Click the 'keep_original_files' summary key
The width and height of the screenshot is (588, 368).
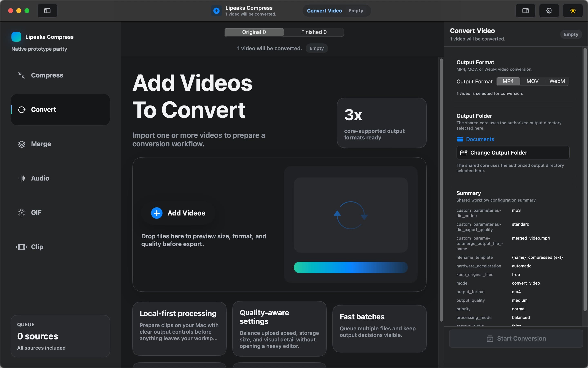(474, 275)
